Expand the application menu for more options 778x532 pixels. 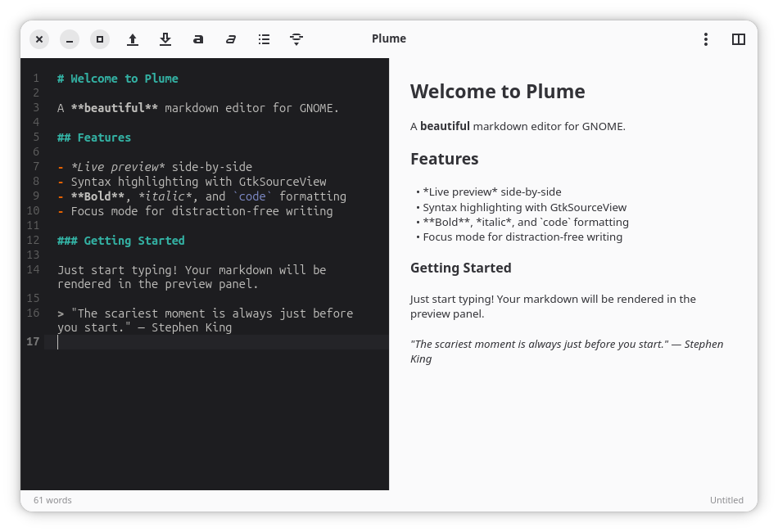[x=705, y=38]
